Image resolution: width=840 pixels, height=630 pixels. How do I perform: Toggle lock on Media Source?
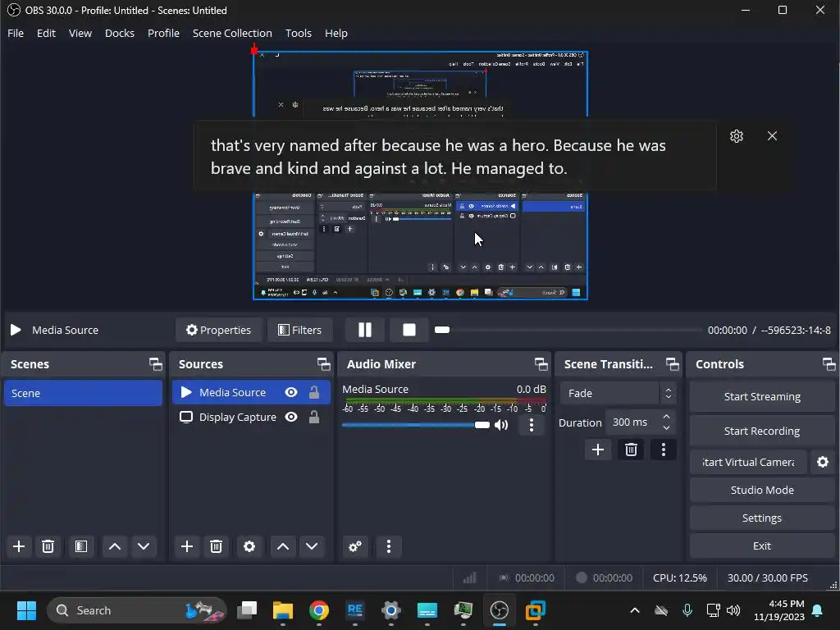pyautogui.click(x=314, y=393)
